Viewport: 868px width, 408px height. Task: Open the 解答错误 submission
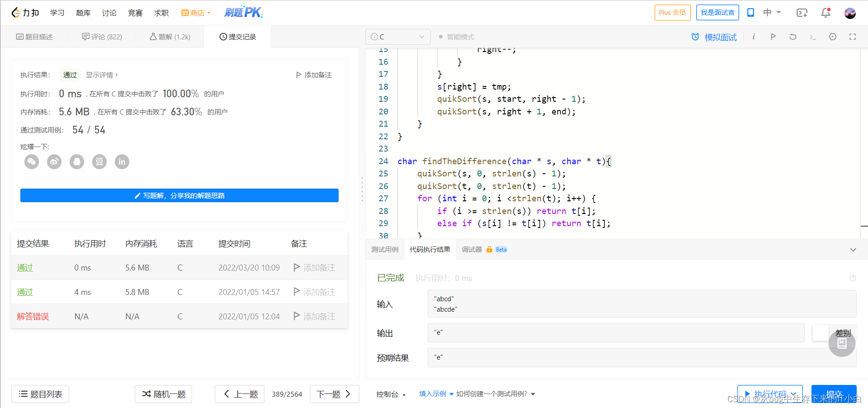[x=33, y=316]
